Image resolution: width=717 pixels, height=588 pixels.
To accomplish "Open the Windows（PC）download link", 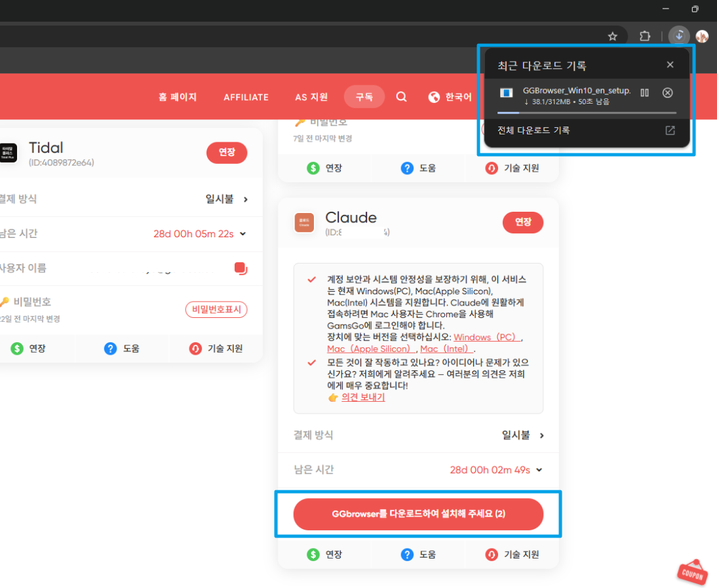I will 487,338.
